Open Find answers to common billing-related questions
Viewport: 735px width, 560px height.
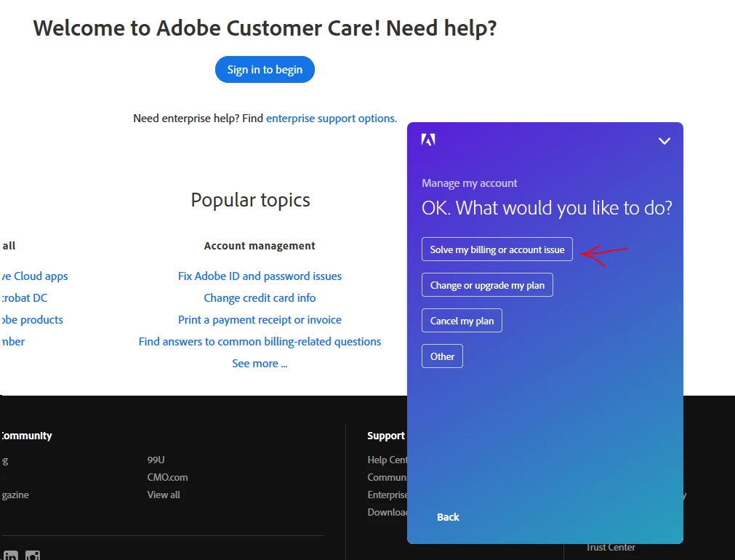click(x=260, y=341)
